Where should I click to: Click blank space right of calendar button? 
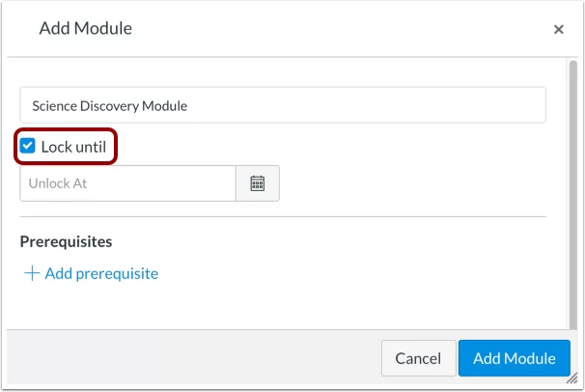(415, 183)
